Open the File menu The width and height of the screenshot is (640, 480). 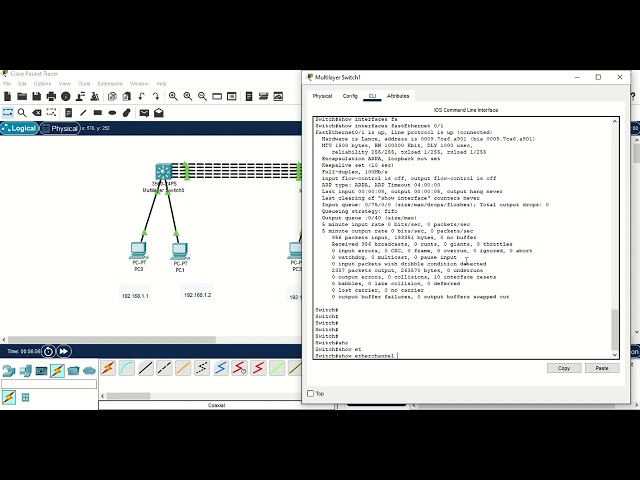[x=7, y=84]
